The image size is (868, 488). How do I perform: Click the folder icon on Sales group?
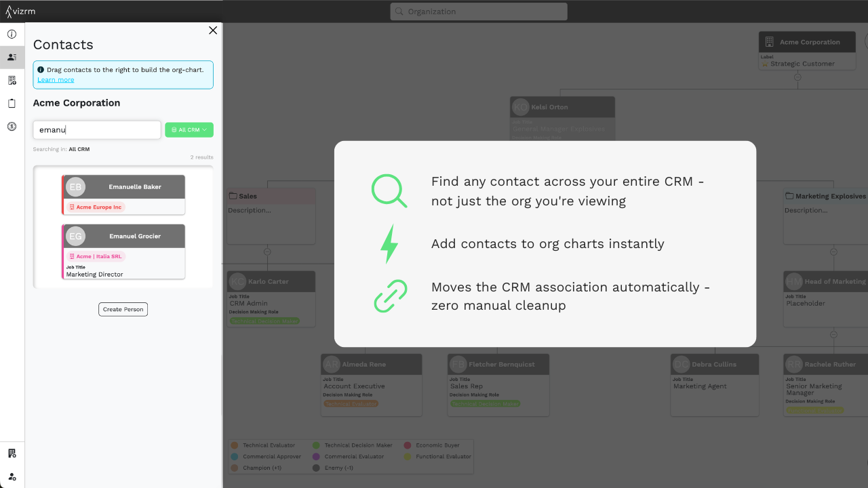(233, 196)
